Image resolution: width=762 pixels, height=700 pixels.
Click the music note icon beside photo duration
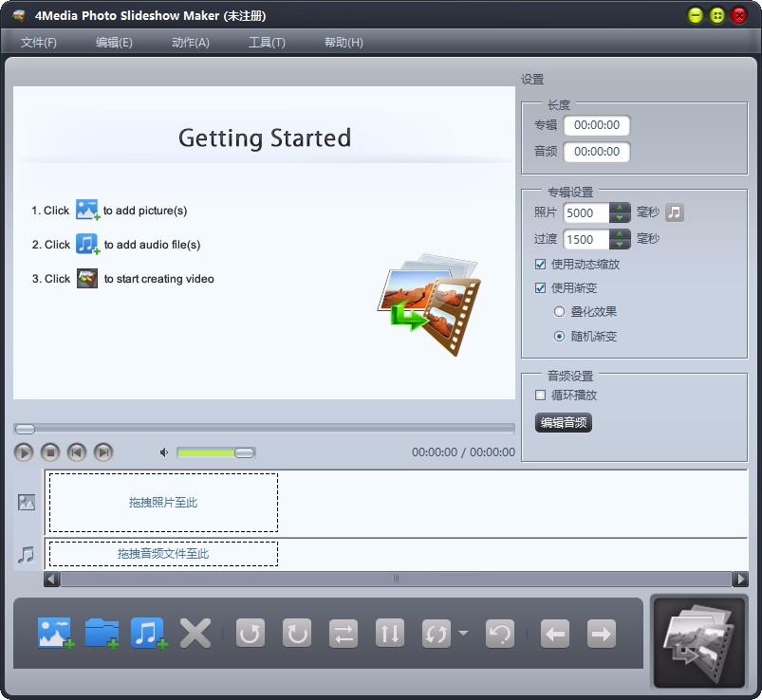[x=674, y=212]
